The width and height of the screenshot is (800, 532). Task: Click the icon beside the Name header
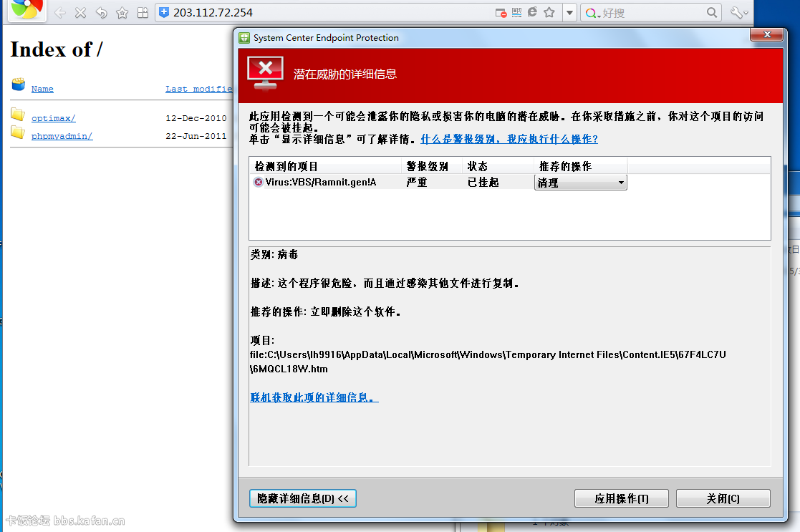[x=19, y=84]
